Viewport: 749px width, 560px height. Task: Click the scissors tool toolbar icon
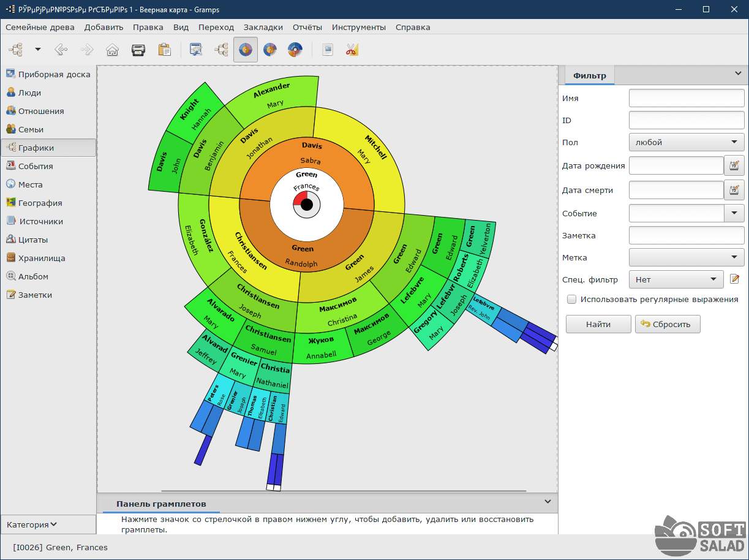click(352, 50)
